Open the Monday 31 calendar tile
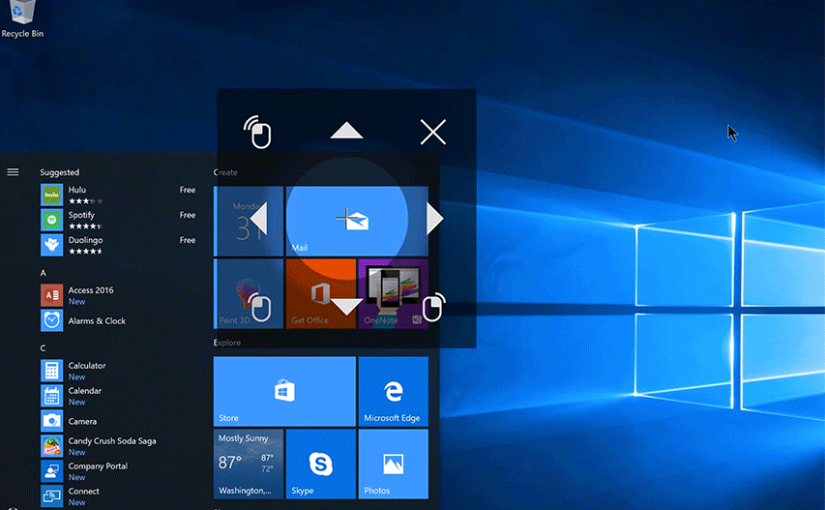 248,221
